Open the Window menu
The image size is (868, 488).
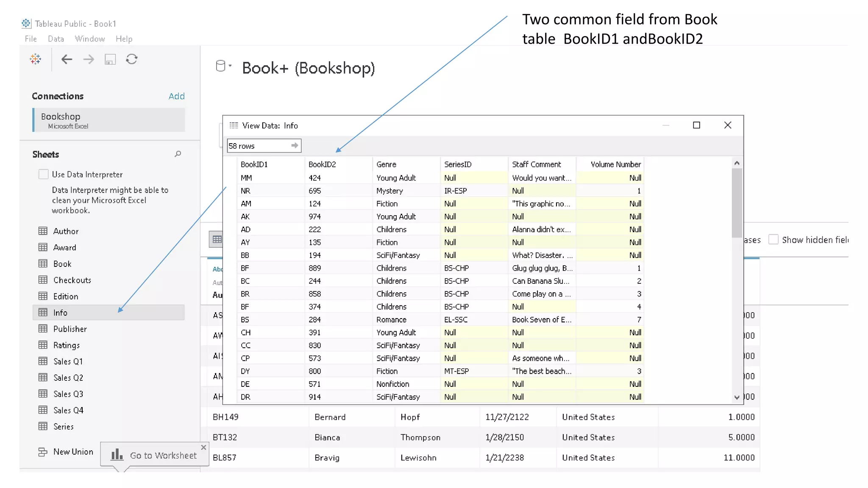pos(90,39)
